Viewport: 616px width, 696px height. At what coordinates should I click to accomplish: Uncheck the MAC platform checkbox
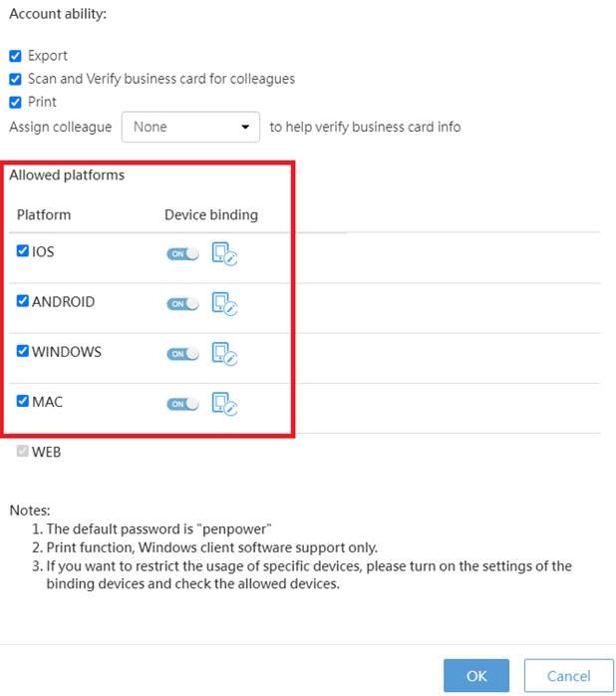pyautogui.click(x=23, y=401)
